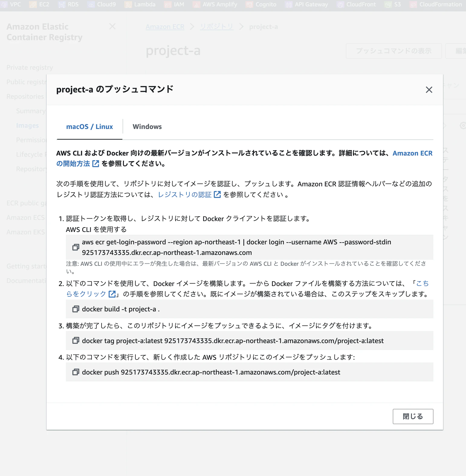Screen dimensions: 466x476
Task: Open external link icon for レジストリの認証
Action: 217,195
